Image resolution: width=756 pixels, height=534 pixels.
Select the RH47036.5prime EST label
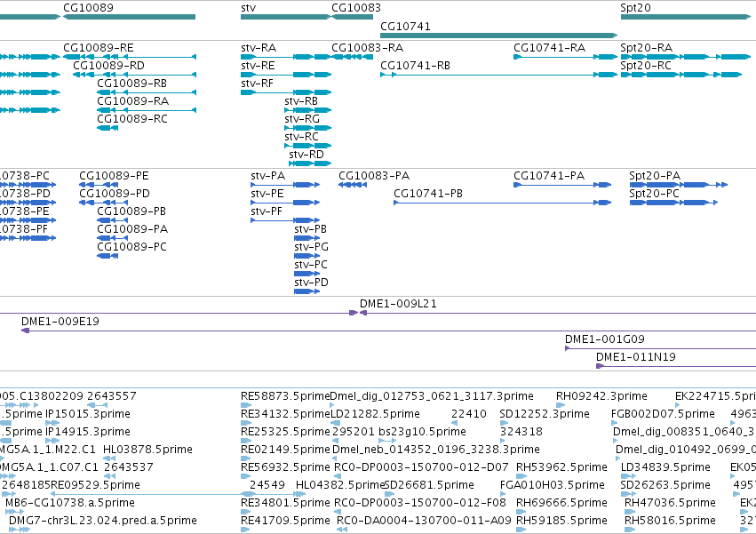click(x=670, y=503)
